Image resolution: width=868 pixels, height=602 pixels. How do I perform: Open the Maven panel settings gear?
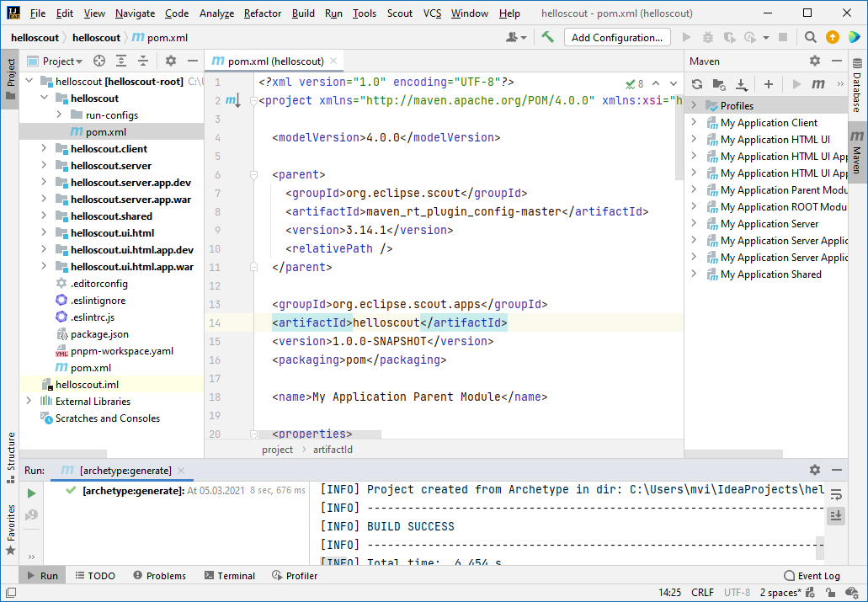(x=814, y=61)
